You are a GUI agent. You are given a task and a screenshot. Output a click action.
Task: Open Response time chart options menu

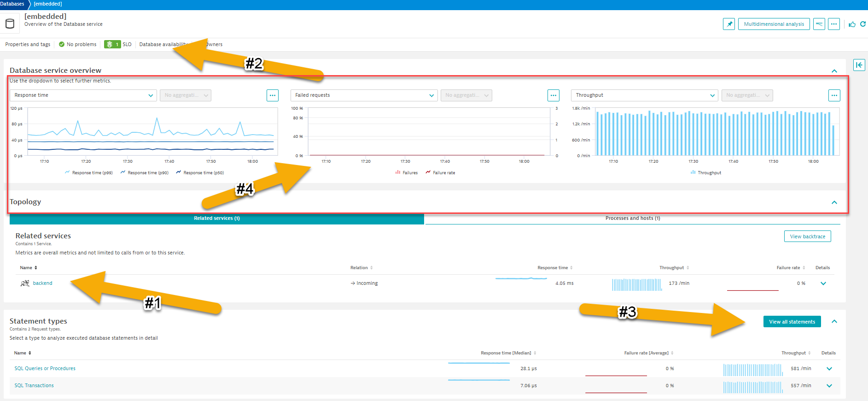[x=273, y=95]
